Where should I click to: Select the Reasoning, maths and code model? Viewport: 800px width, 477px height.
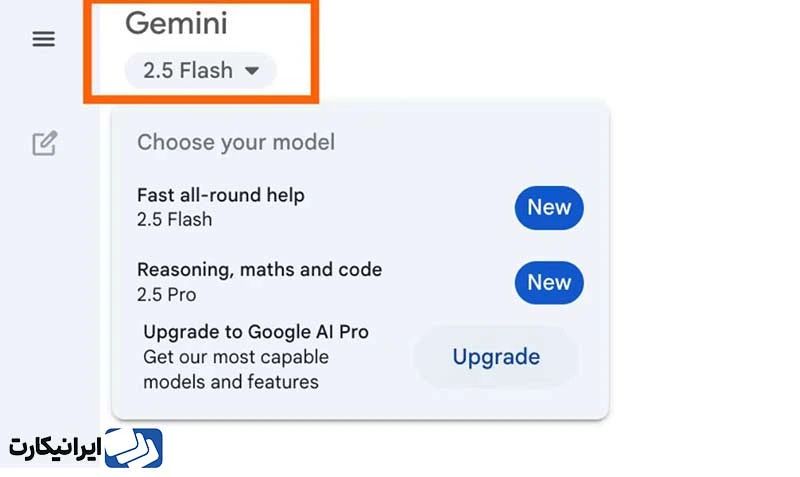click(259, 269)
